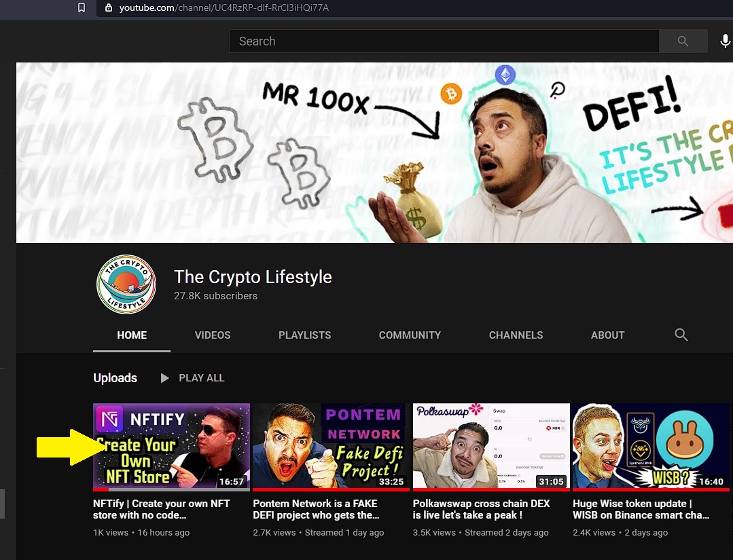Open the Pontem Network video thumbnail

point(331,446)
